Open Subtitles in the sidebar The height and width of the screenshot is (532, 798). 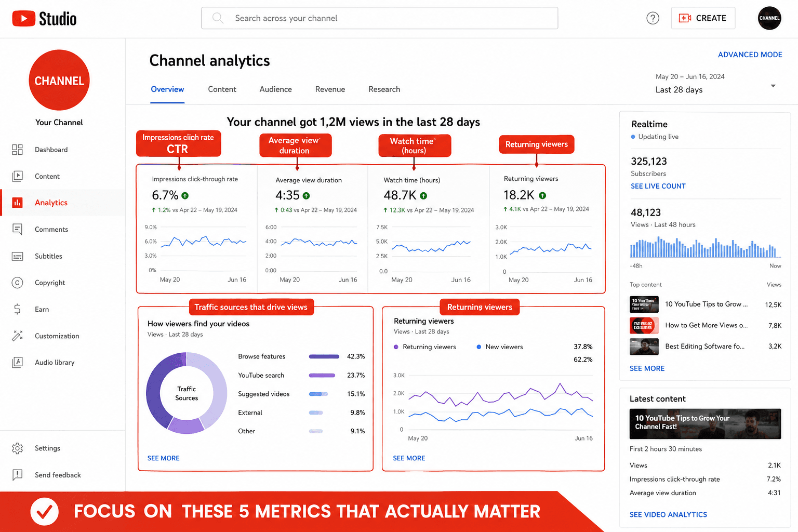point(62,256)
